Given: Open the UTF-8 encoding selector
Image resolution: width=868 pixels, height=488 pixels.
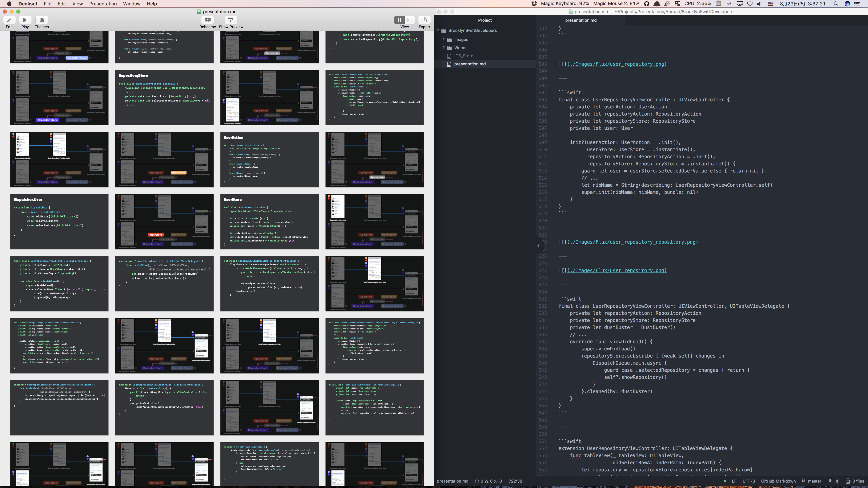Looking at the screenshot, I should coord(748,481).
